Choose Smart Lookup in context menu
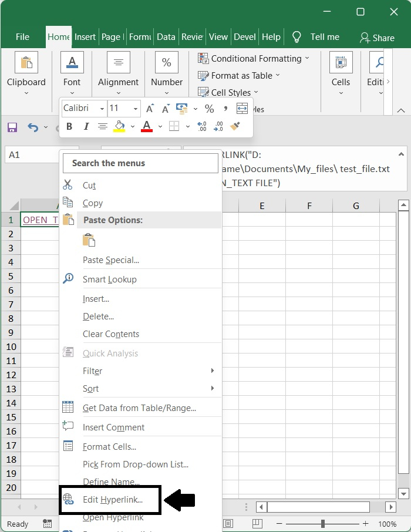This screenshot has height=532, width=411. [x=140, y=280]
